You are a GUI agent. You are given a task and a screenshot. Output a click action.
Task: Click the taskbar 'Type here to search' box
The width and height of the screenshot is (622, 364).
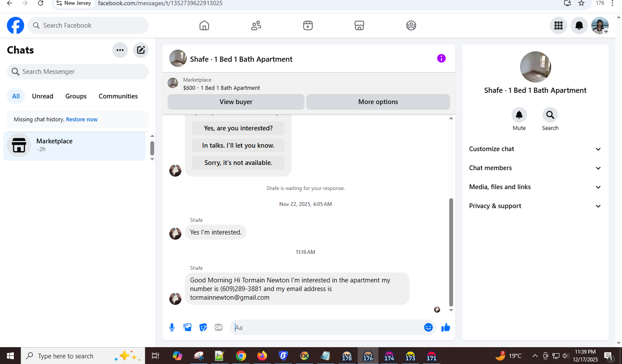click(83, 356)
